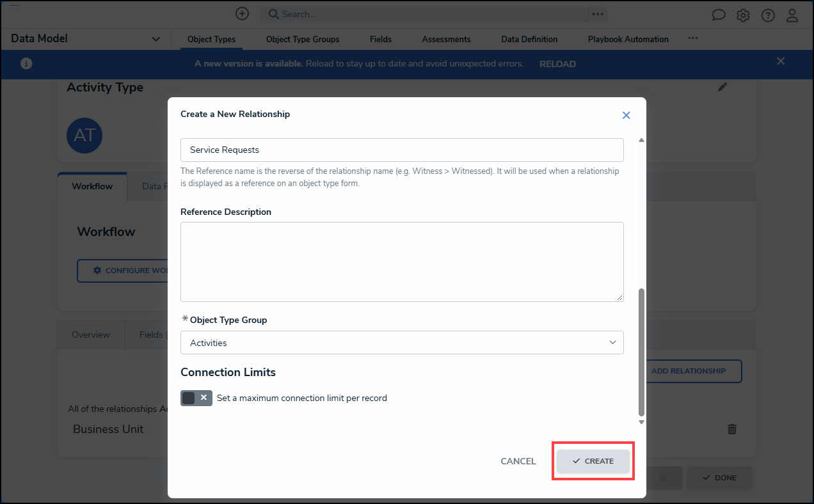This screenshot has width=814, height=504.
Task: Expand the Object Type Group dropdown
Action: click(402, 342)
